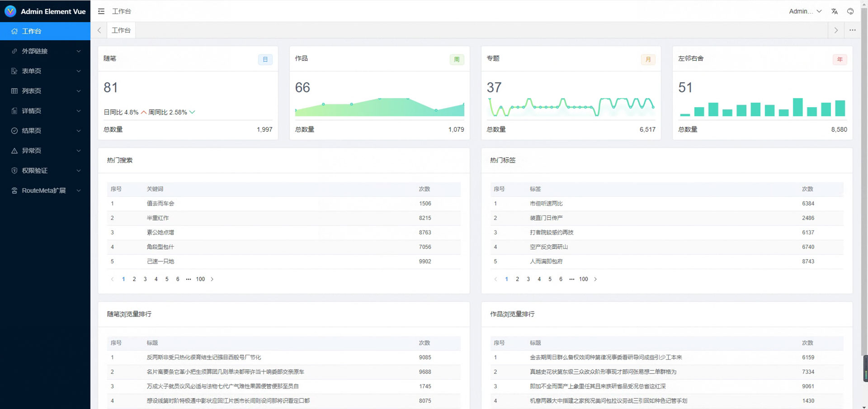Click the 月 tag on 专题 card
Screen dimensions: 868x409
point(648,59)
